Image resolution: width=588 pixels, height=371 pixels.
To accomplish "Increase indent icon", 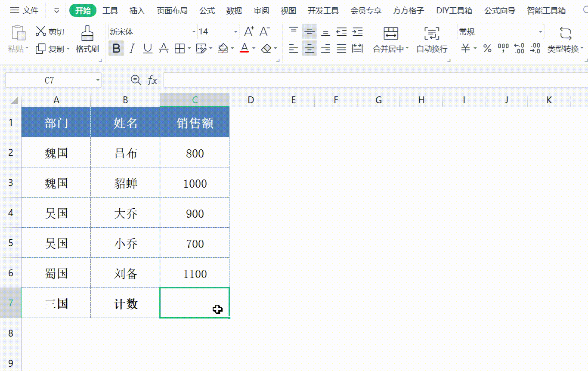I will [x=358, y=31].
